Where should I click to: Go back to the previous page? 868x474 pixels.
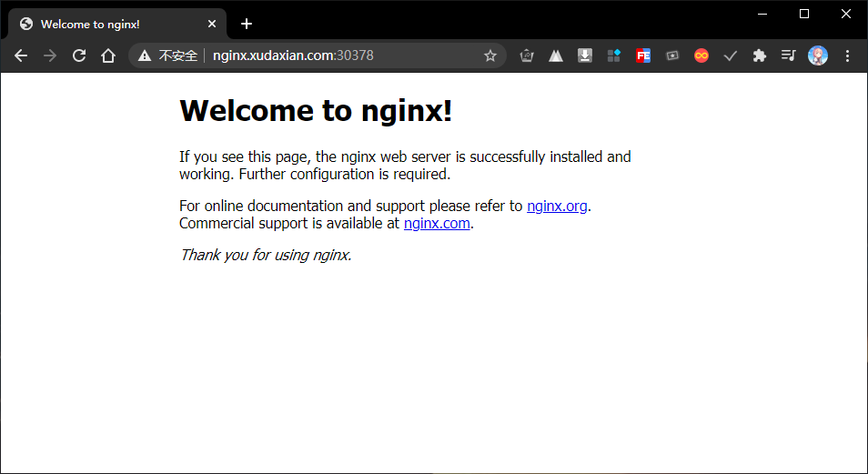coord(21,55)
